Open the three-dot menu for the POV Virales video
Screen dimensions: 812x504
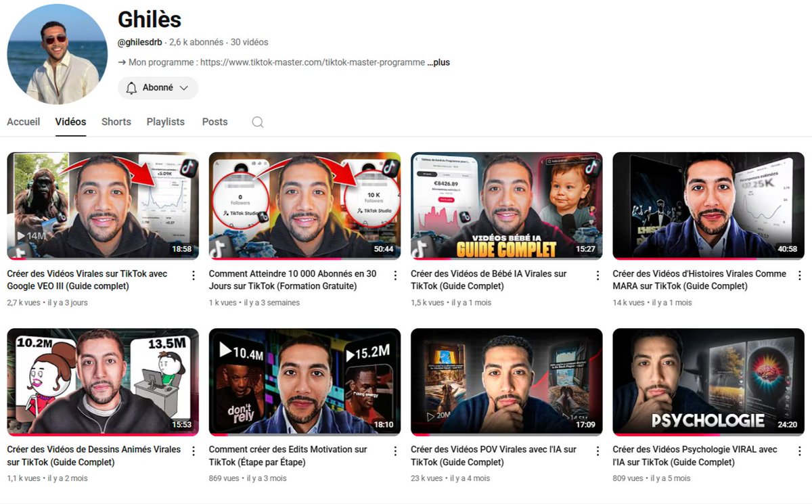597,451
